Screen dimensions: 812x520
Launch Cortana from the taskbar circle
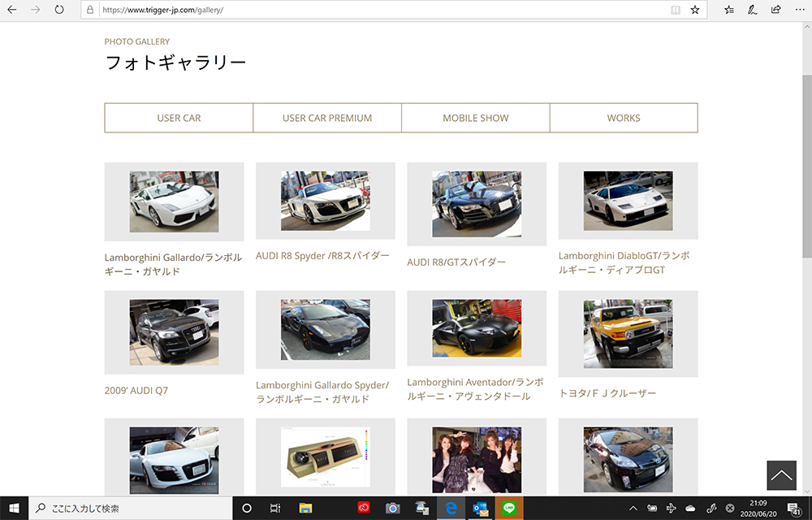[247, 508]
